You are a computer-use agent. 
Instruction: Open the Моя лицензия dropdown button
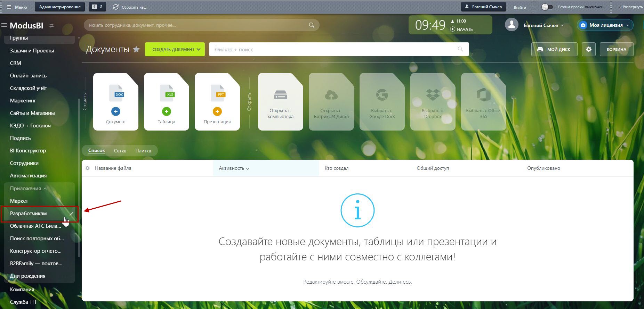605,25
